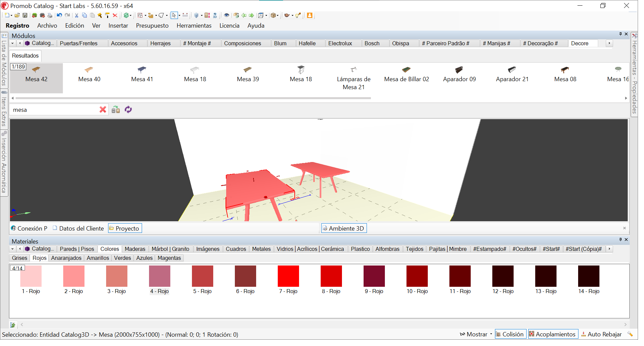Screen dimensions: 644x346
Task: Redo the last undone action
Action: [x=67, y=15]
